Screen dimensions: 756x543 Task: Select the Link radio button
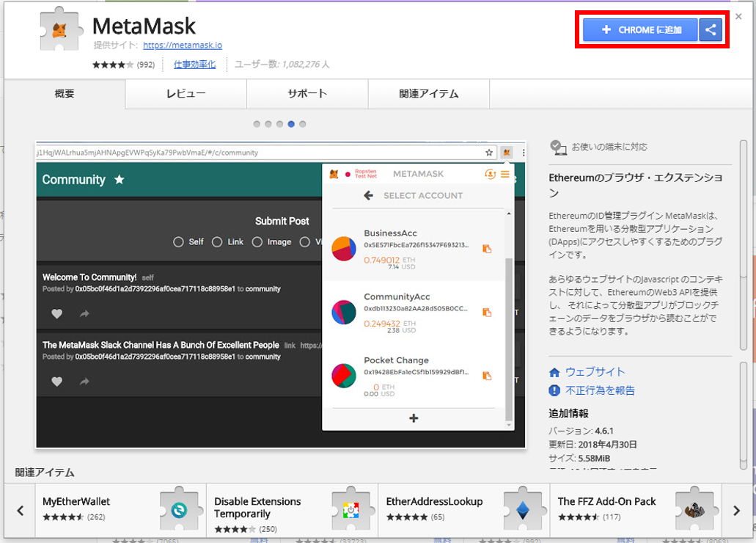pos(217,242)
